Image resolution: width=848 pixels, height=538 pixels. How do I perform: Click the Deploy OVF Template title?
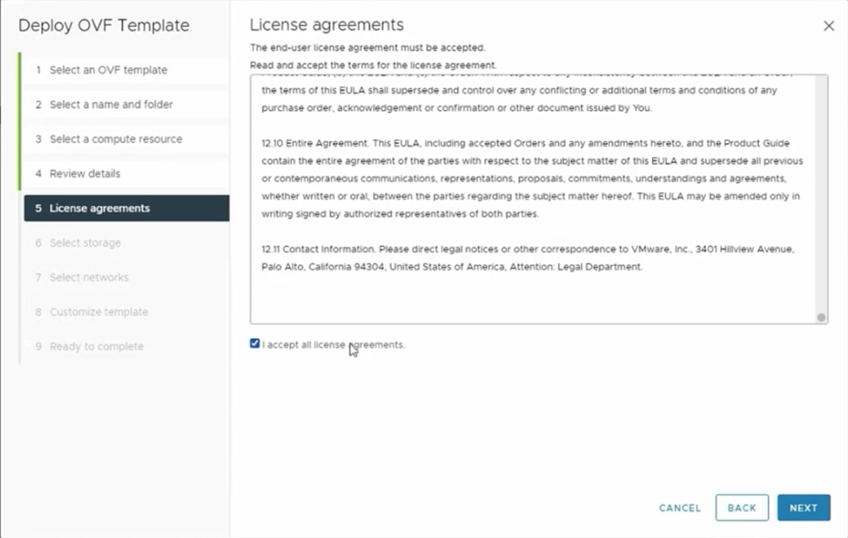pyautogui.click(x=103, y=25)
